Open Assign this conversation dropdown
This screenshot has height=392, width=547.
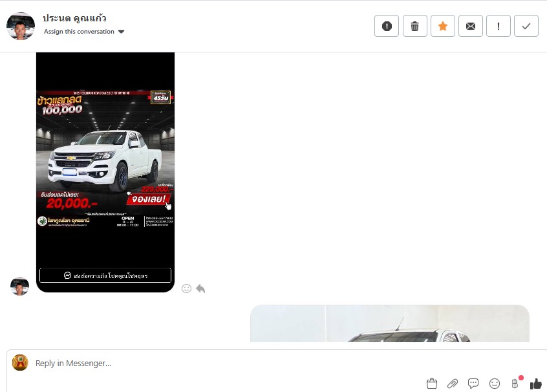[83, 32]
